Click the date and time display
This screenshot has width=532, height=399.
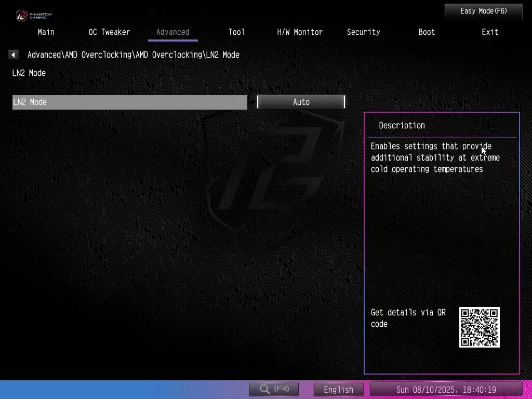coord(446,390)
